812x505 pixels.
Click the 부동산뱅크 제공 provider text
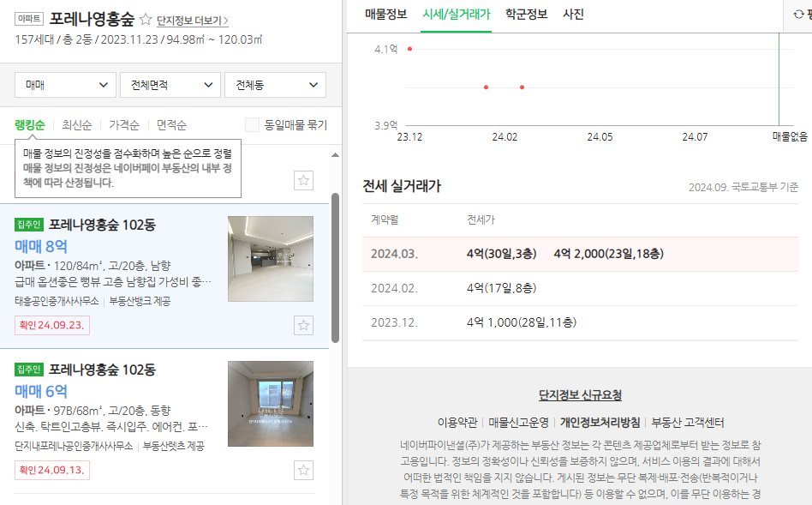(140, 301)
